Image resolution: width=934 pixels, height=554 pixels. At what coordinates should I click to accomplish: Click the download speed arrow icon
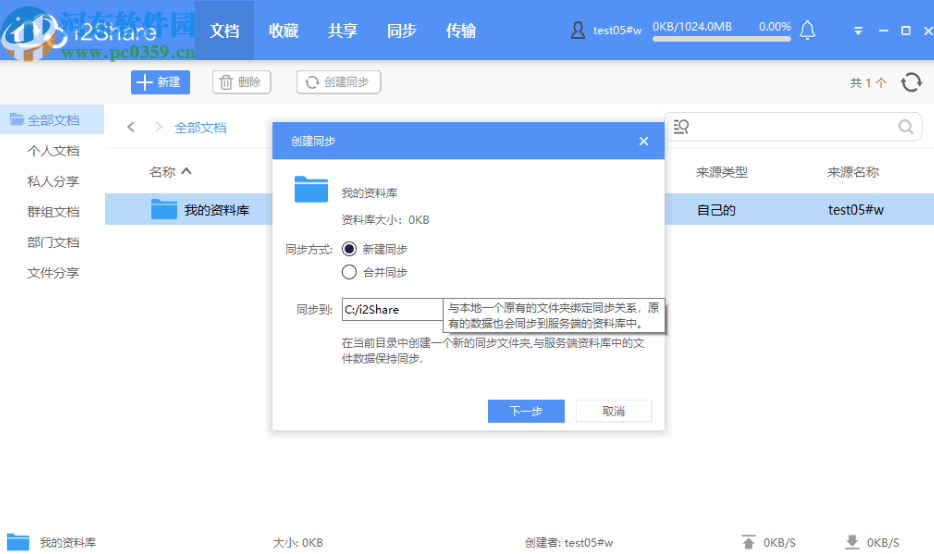click(852, 542)
